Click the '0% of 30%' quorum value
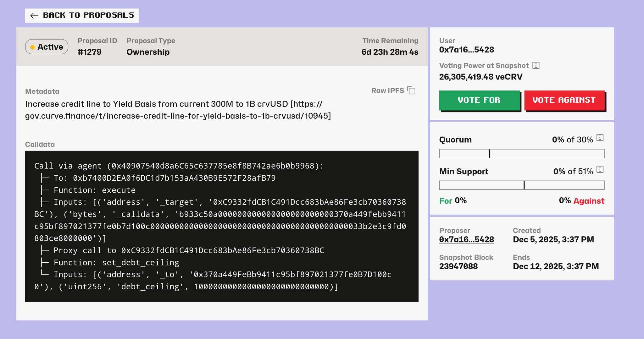644x339 pixels. (x=573, y=139)
